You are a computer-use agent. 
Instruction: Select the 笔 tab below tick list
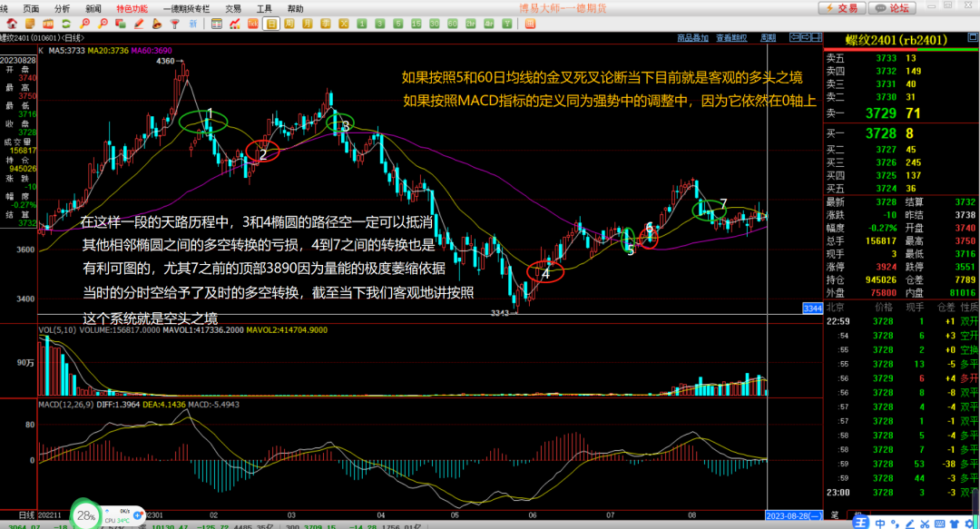(835, 515)
